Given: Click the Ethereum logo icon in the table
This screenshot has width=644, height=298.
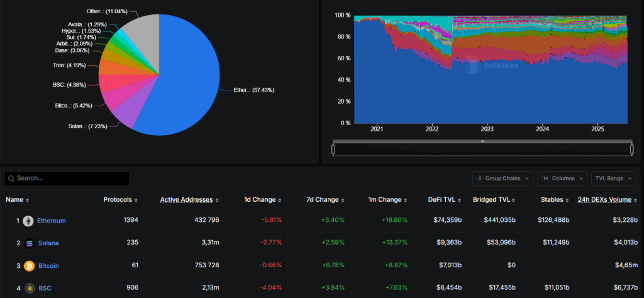Looking at the screenshot, I should 28,221.
